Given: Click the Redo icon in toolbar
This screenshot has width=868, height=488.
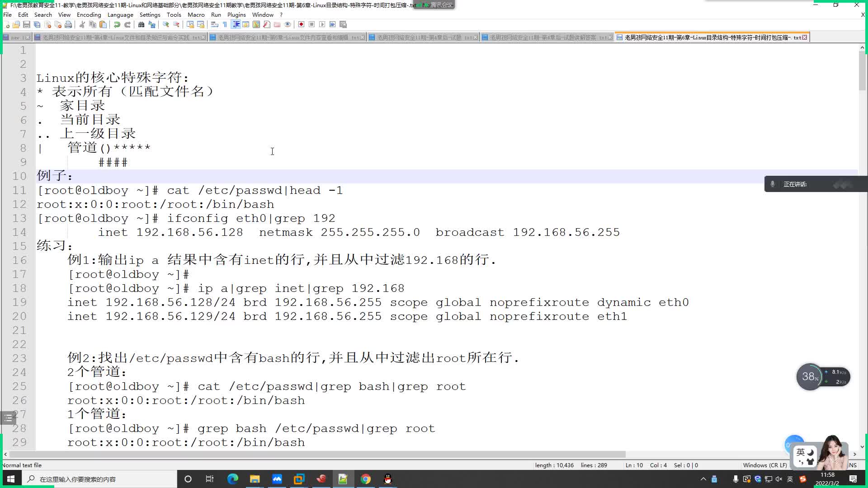Looking at the screenshot, I should [128, 24].
